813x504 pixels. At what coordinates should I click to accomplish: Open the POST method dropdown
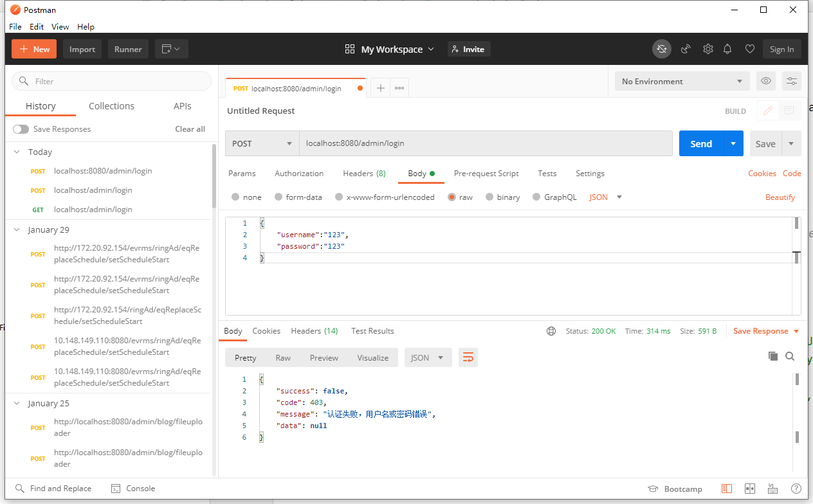[262, 143]
